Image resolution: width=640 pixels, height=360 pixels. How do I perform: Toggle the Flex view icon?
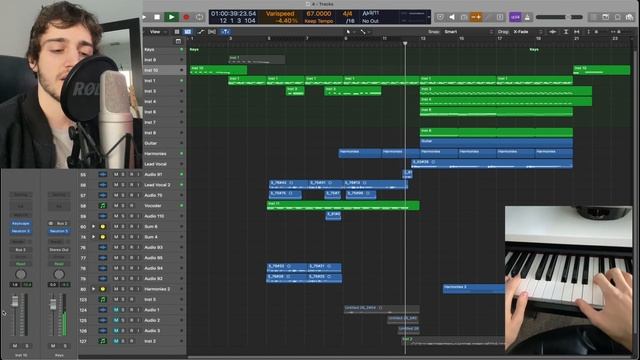point(212,31)
